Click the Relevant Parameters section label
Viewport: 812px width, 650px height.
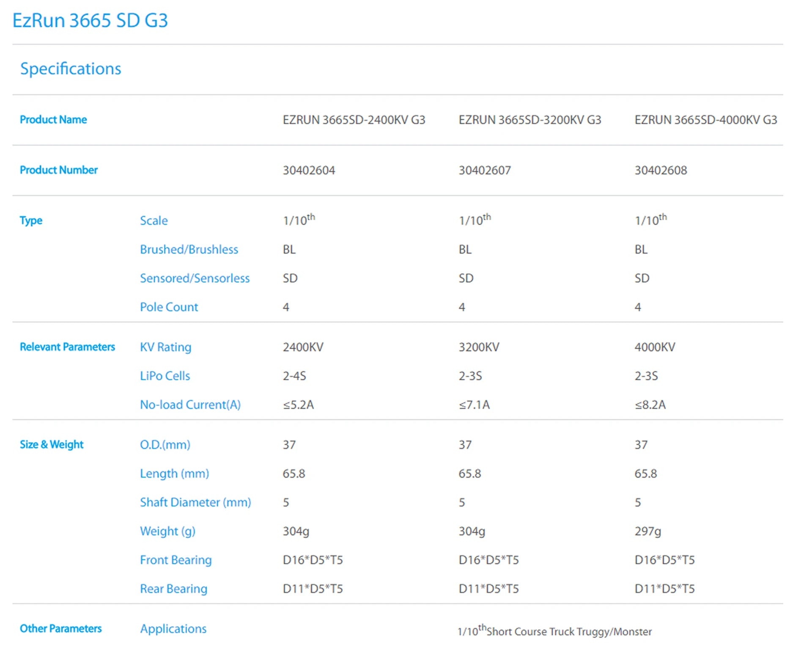click(x=67, y=347)
